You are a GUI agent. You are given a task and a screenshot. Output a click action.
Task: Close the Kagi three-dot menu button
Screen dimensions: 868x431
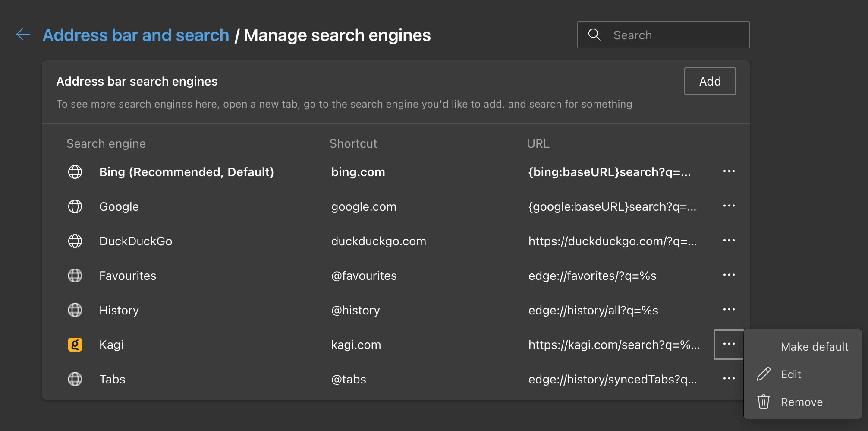pos(729,344)
